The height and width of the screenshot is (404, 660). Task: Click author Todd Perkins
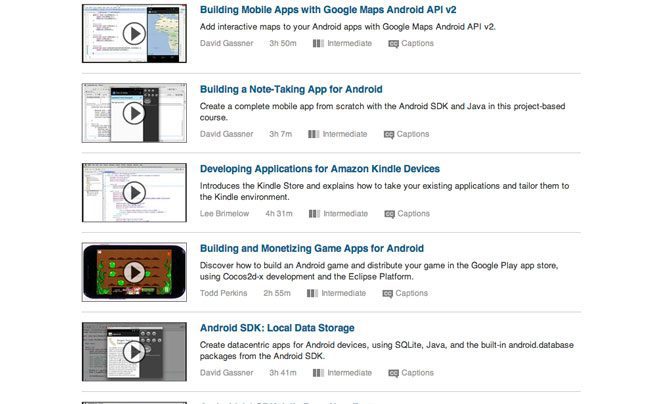point(224,293)
